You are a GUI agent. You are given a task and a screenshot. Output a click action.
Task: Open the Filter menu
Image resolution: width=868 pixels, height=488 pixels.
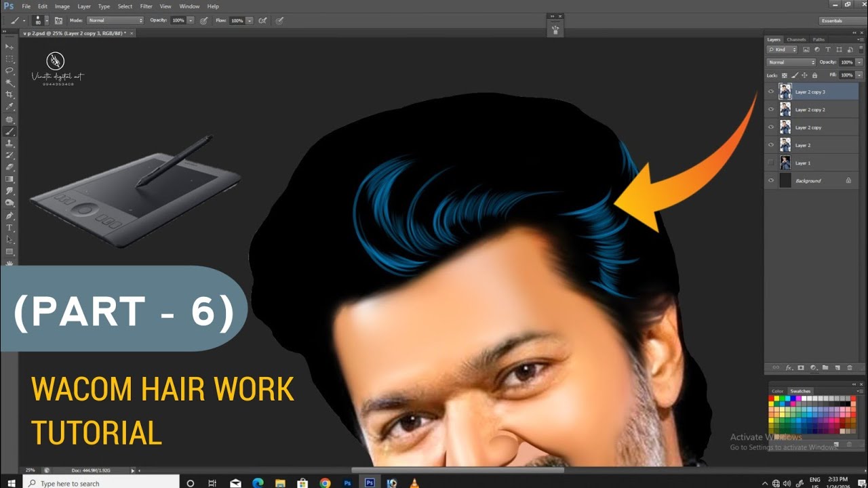tap(146, 6)
